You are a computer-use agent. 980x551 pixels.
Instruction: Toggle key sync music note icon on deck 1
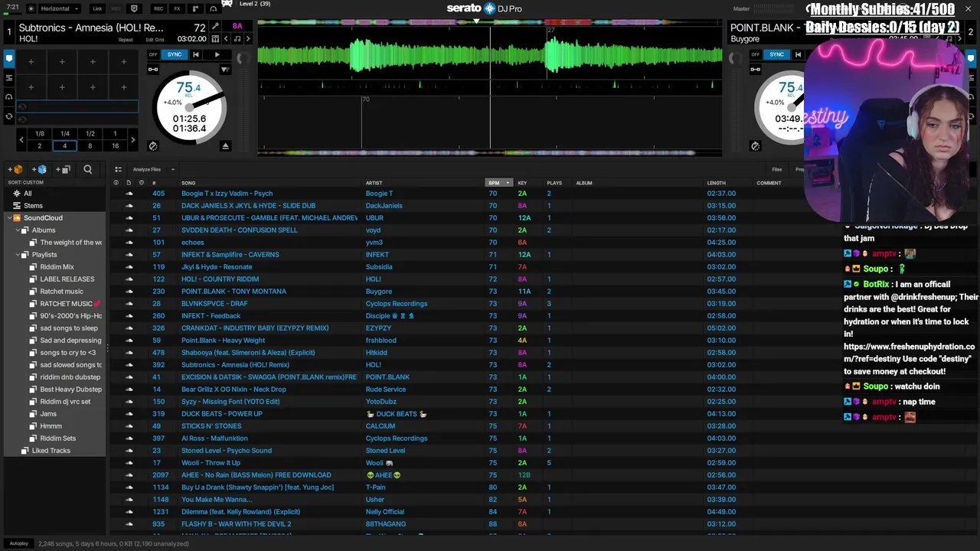tap(237, 39)
